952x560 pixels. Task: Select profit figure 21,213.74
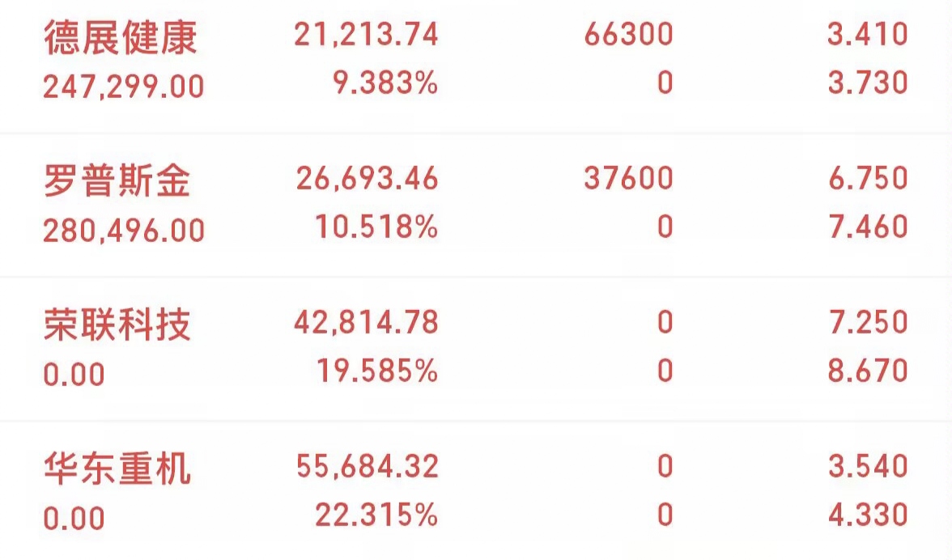[x=366, y=35]
